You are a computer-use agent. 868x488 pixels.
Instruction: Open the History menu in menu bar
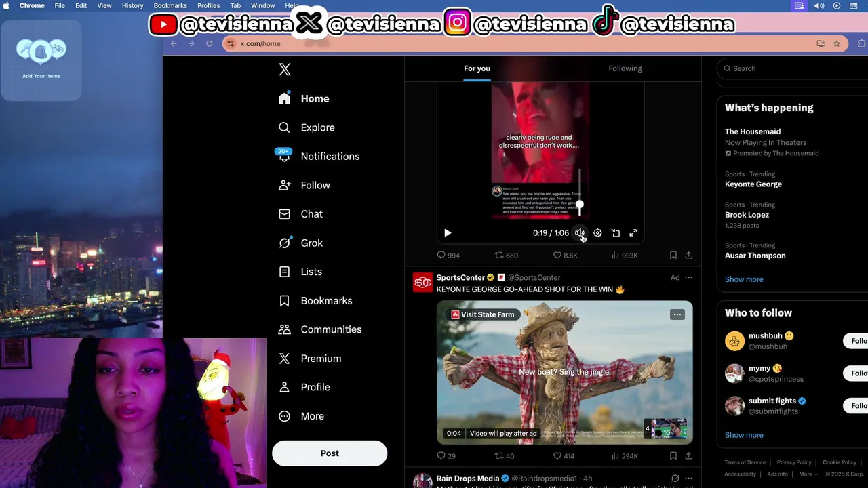tap(132, 5)
